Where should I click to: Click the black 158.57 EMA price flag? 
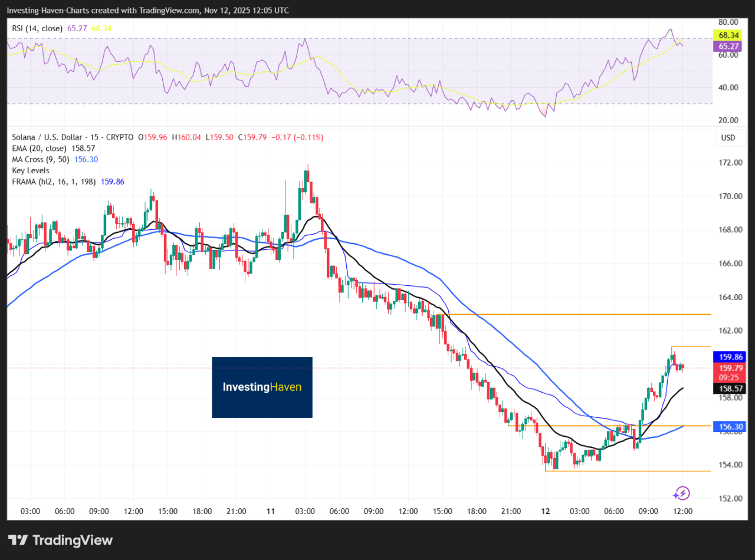pos(730,388)
